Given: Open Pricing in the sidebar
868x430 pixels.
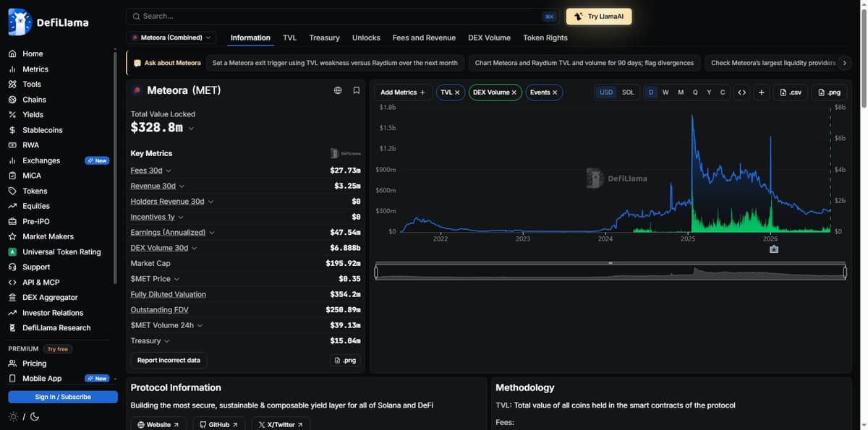Looking at the screenshot, I should pos(34,364).
